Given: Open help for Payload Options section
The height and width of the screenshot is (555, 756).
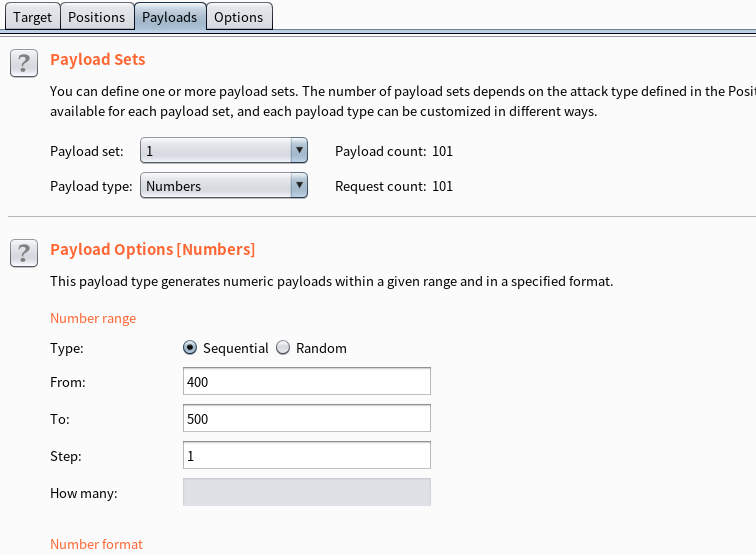Looking at the screenshot, I should click(24, 253).
